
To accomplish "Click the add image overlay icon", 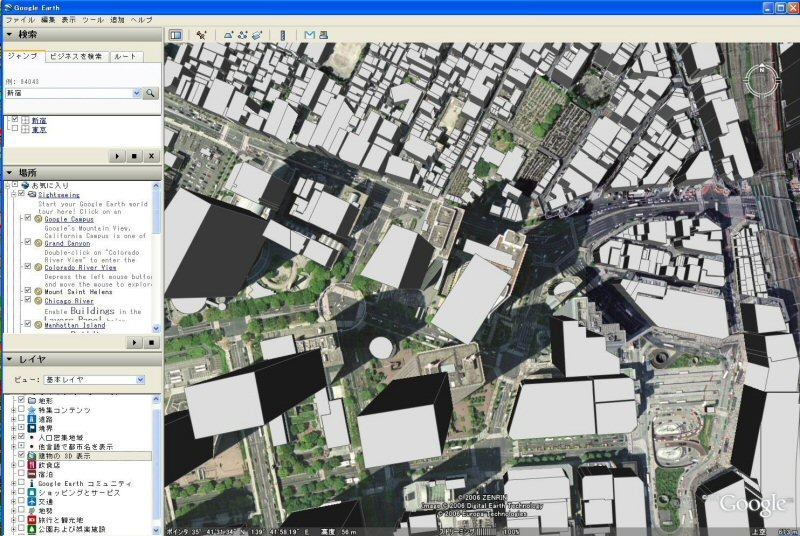I will [257, 35].
